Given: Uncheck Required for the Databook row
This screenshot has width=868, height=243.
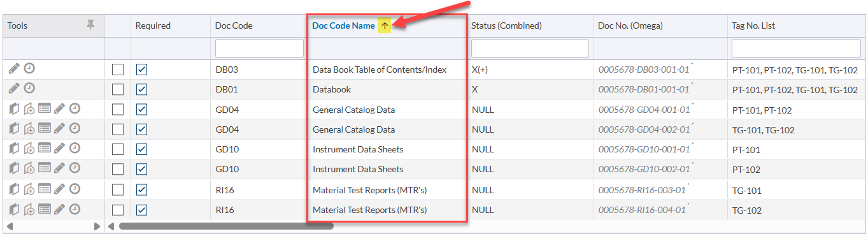Looking at the screenshot, I should 142,89.
